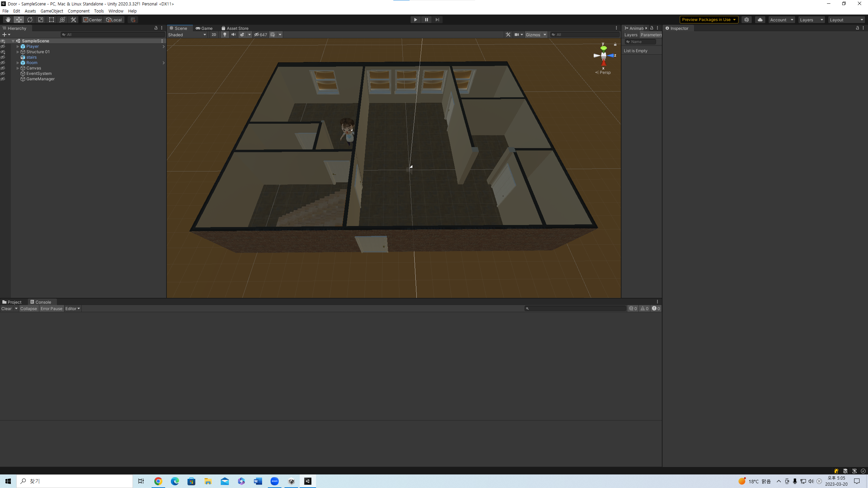Toggle scene lighting
The image size is (868, 488).
coord(224,35)
